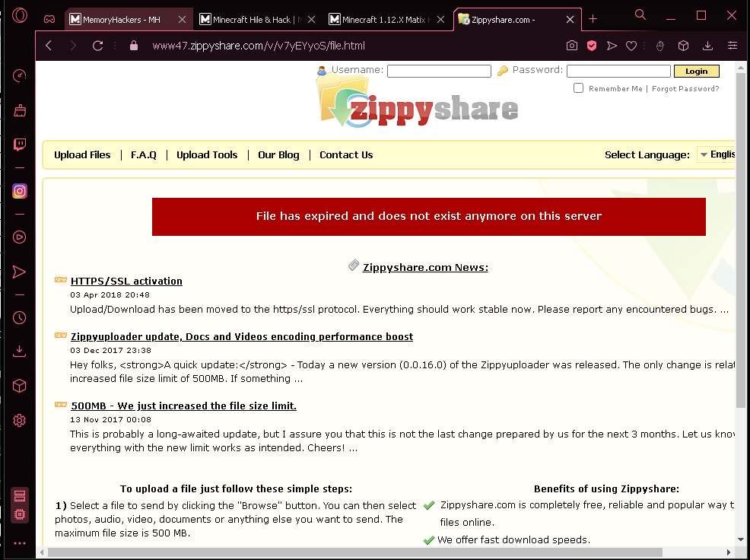Focus the Username input field

439,71
